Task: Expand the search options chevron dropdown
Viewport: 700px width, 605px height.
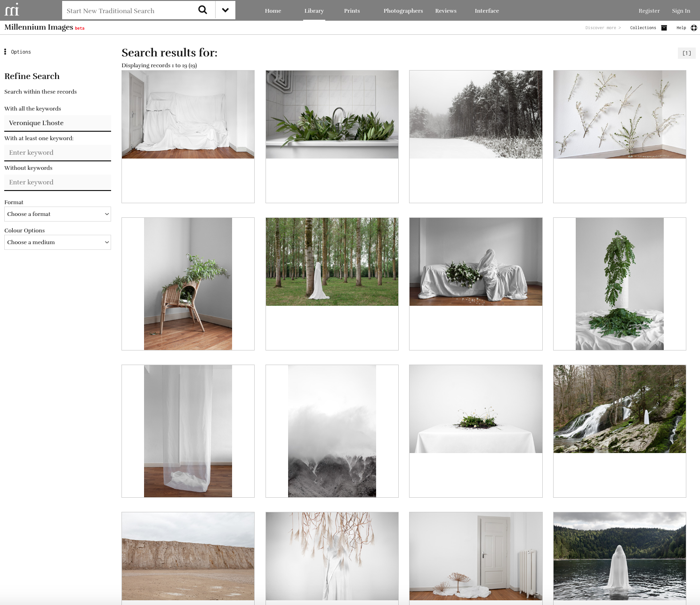Action: click(225, 10)
